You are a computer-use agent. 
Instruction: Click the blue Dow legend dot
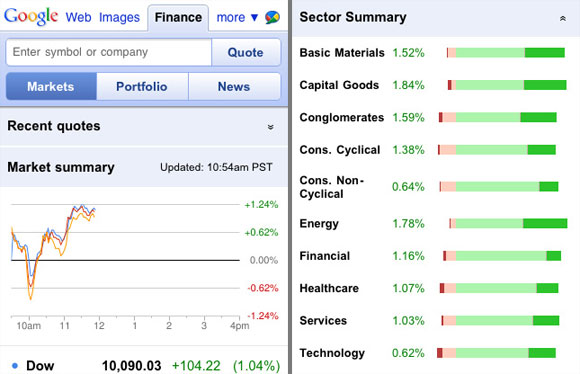tap(15, 366)
